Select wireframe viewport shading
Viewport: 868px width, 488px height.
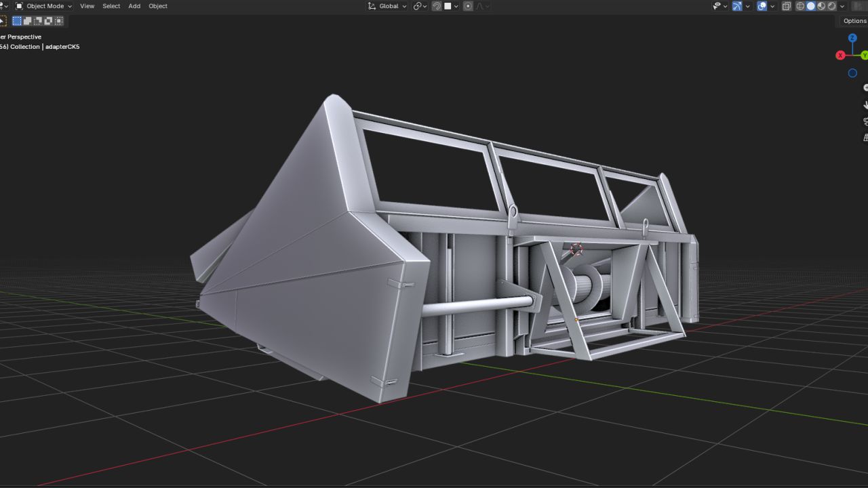(800, 6)
